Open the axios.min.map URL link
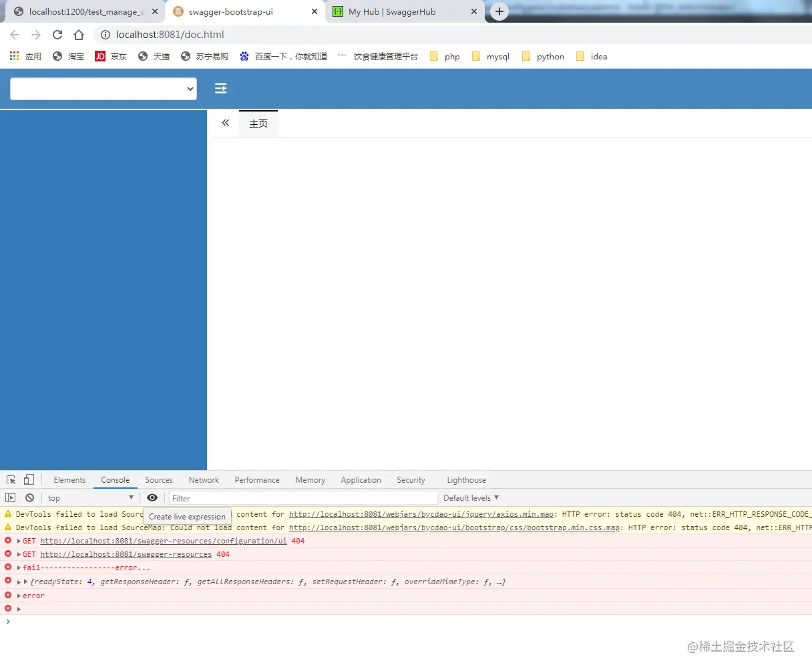 [423, 514]
